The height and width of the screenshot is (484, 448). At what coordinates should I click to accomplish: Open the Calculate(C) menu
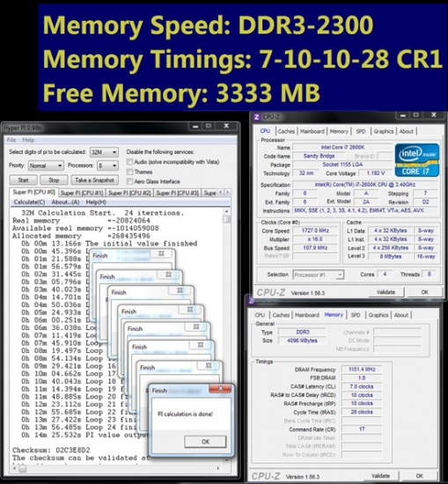(29, 202)
